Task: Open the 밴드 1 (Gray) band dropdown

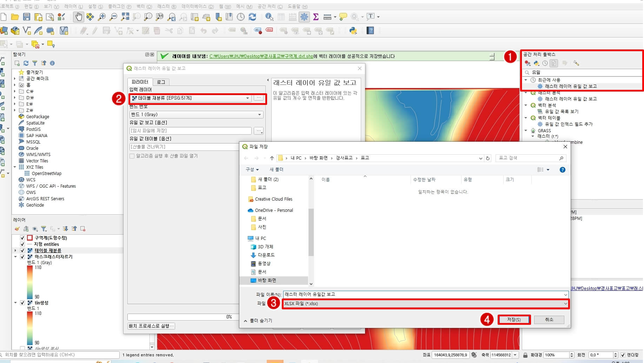Action: click(197, 115)
